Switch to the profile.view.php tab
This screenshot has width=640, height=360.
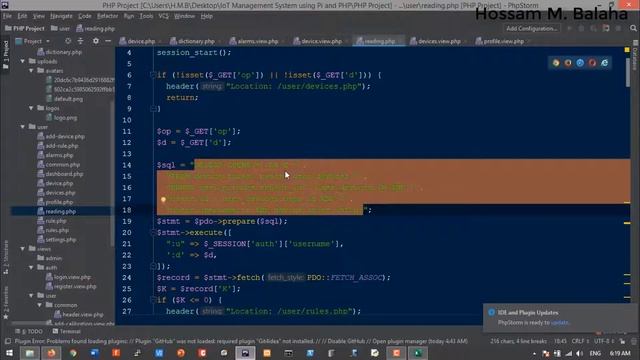(502, 41)
